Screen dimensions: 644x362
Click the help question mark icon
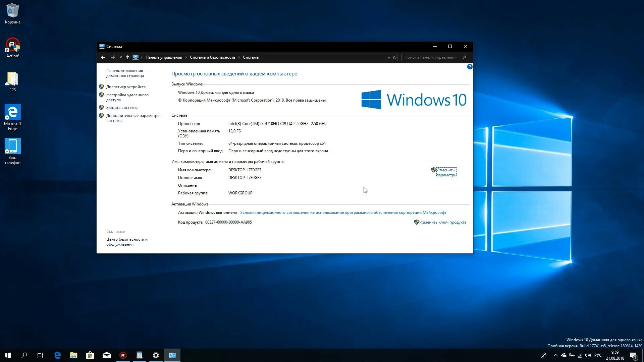tap(470, 67)
